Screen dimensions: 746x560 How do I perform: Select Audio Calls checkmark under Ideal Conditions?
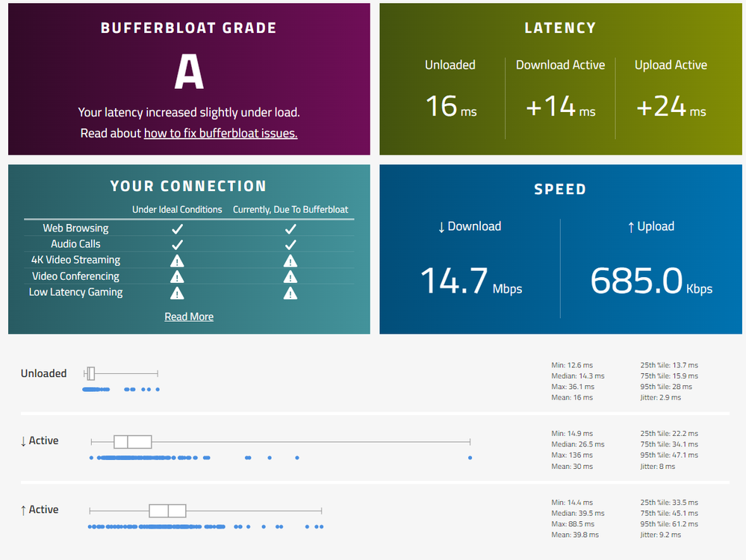[177, 245]
